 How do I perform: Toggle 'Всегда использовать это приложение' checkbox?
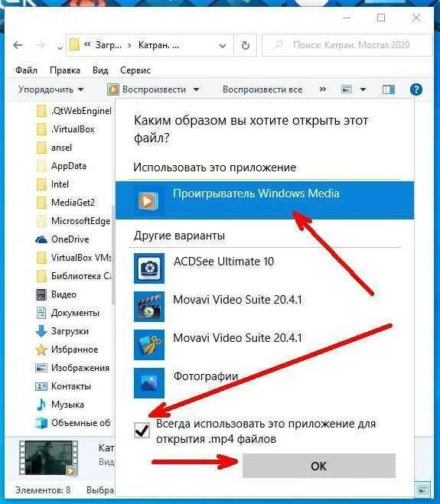pos(142,430)
